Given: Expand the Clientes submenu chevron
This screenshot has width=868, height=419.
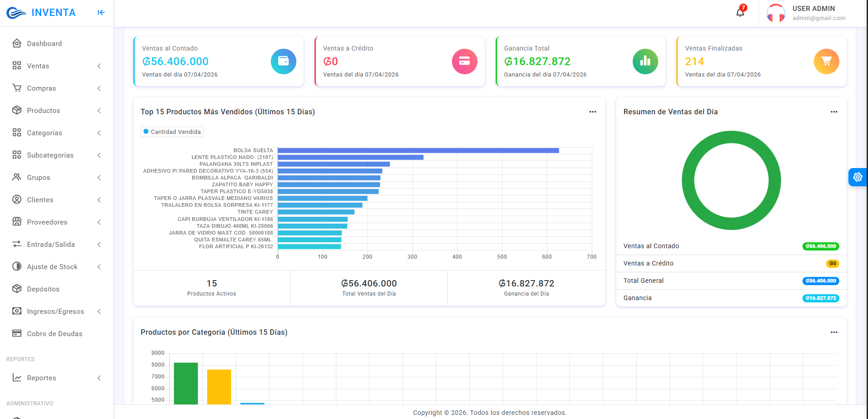Looking at the screenshot, I should [x=99, y=200].
